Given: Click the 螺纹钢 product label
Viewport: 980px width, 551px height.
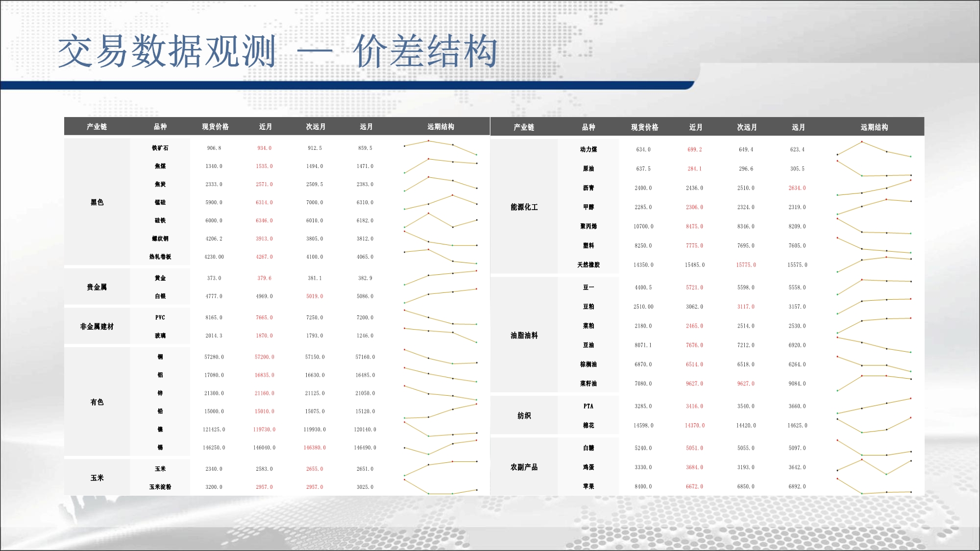Looking at the screenshot, I should click(160, 239).
